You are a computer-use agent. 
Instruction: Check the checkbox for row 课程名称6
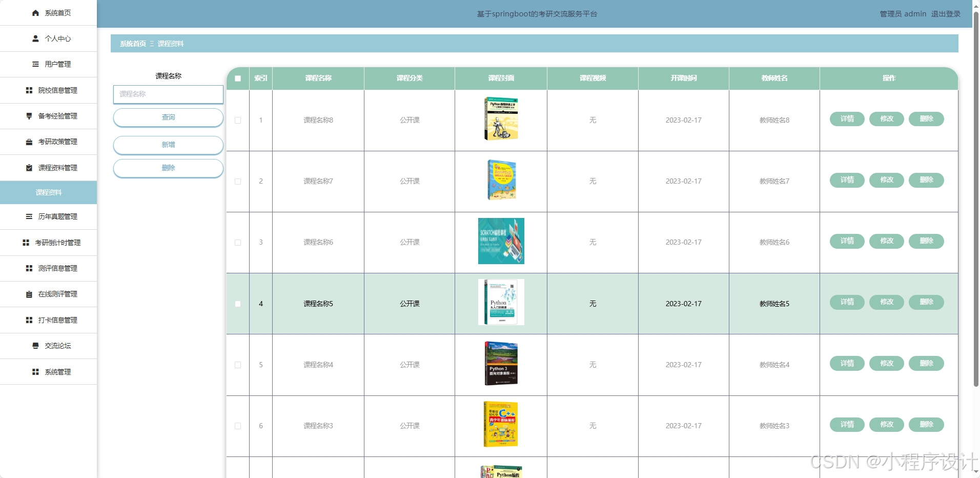click(x=238, y=243)
